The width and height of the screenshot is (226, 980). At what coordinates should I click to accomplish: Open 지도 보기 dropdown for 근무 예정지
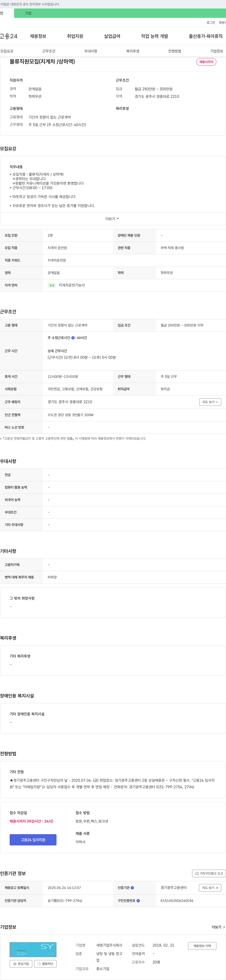(210, 402)
